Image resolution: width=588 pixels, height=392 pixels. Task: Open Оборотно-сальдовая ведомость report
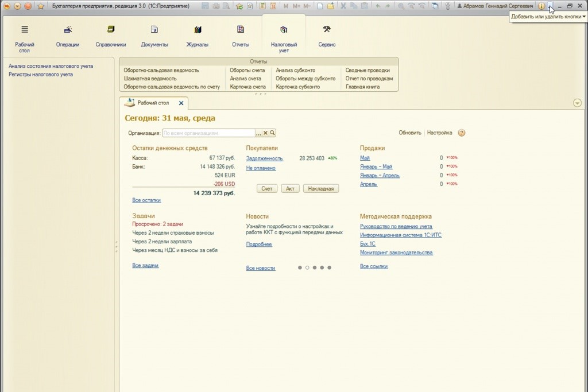[x=161, y=70]
